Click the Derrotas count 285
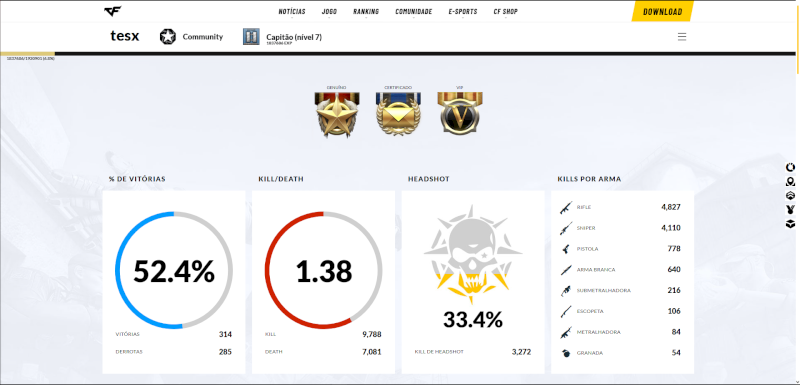The image size is (800, 385). (225, 352)
